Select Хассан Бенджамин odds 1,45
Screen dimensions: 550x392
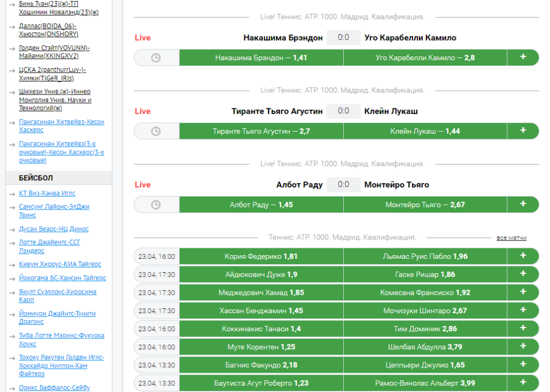(x=262, y=311)
